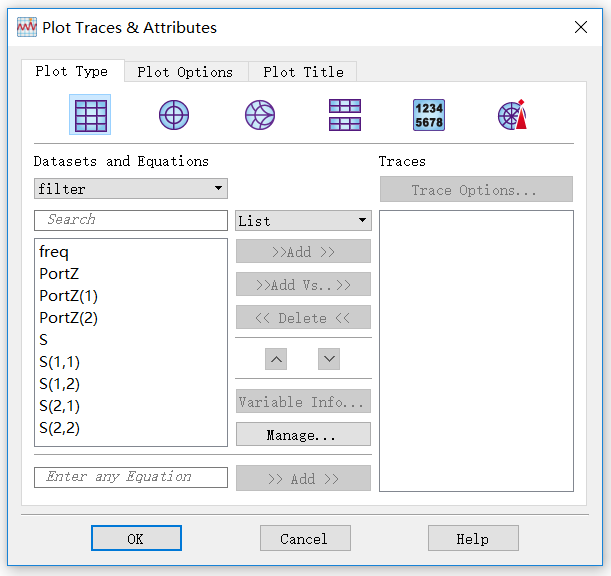Select the numeric List plot icon
This screenshot has height=576, width=611.
429,115
